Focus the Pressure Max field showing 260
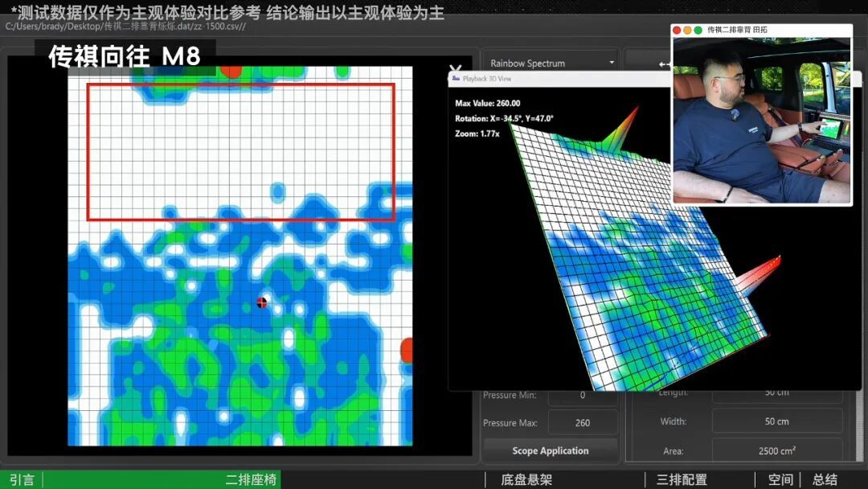Viewport: 868px width, 489px height. (583, 422)
